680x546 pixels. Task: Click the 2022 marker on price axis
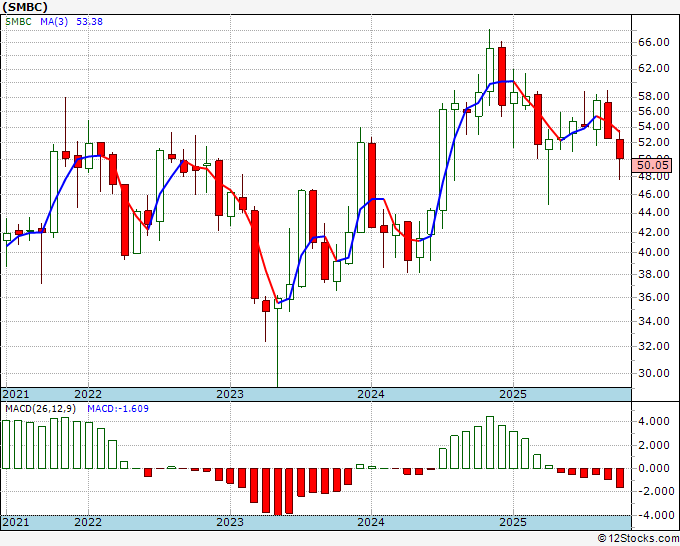(x=88, y=394)
